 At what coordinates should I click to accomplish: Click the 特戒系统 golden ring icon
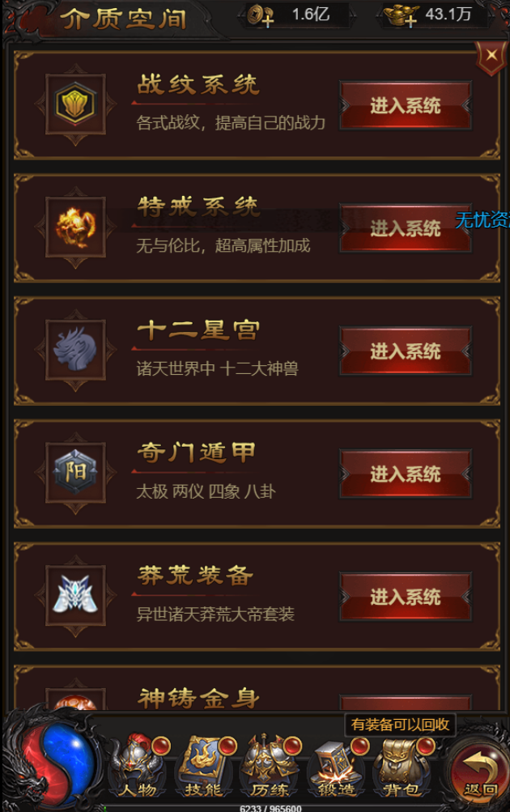point(75,227)
